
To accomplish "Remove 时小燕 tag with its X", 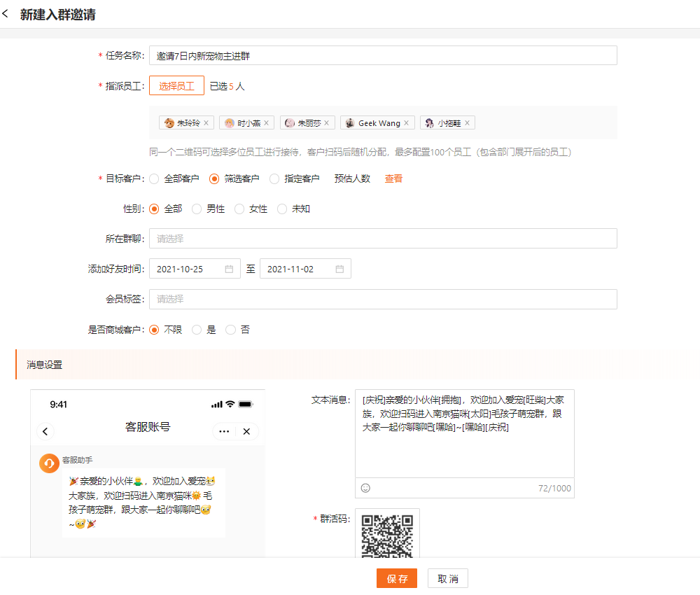I will [266, 123].
